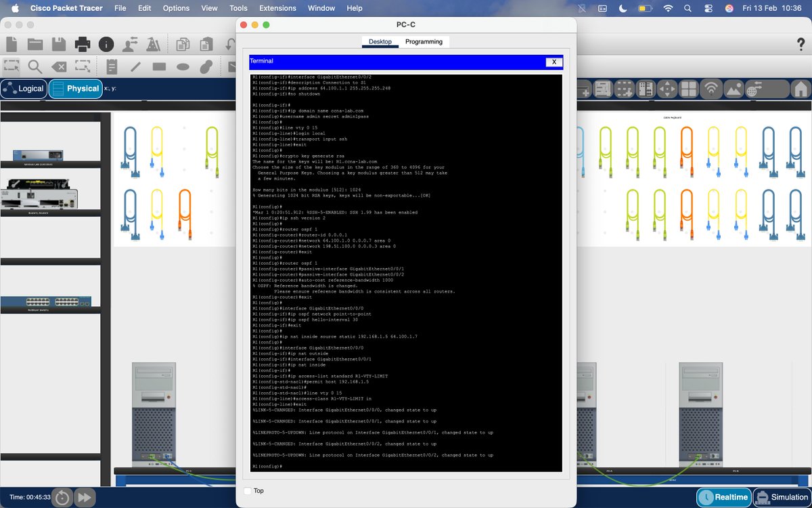Open the Options menu
Viewport: 812px width, 508px height.
(176, 8)
